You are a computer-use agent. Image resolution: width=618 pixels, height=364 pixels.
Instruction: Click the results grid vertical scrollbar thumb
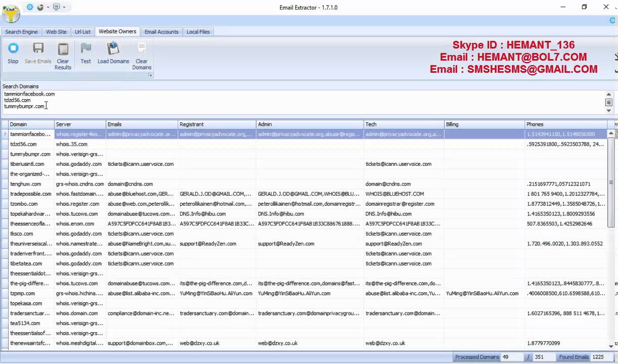pos(611,183)
